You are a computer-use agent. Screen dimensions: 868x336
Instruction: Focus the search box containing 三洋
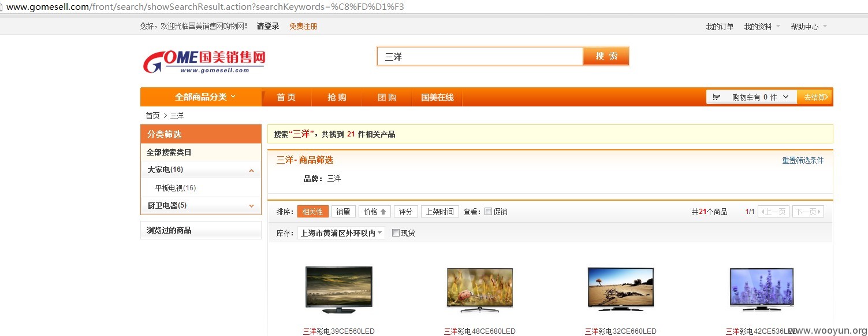(x=480, y=56)
